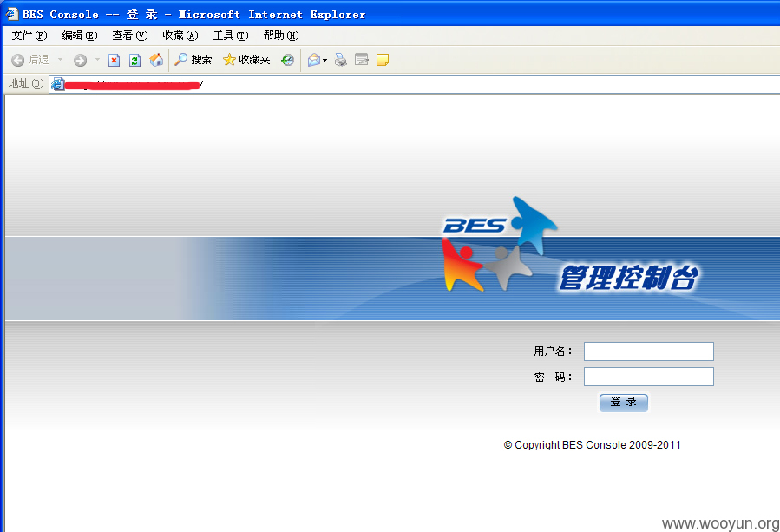Screen dimensions: 780x532
Task: Click the Forward arrow button
Action: click(x=80, y=60)
